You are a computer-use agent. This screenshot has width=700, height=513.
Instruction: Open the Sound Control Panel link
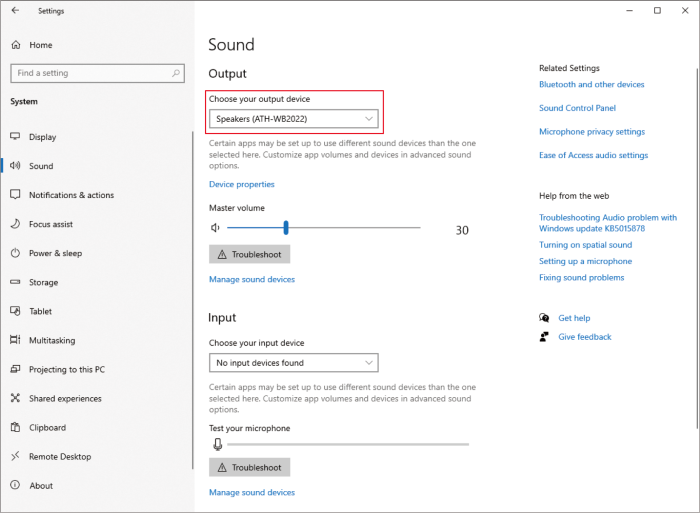tap(577, 108)
